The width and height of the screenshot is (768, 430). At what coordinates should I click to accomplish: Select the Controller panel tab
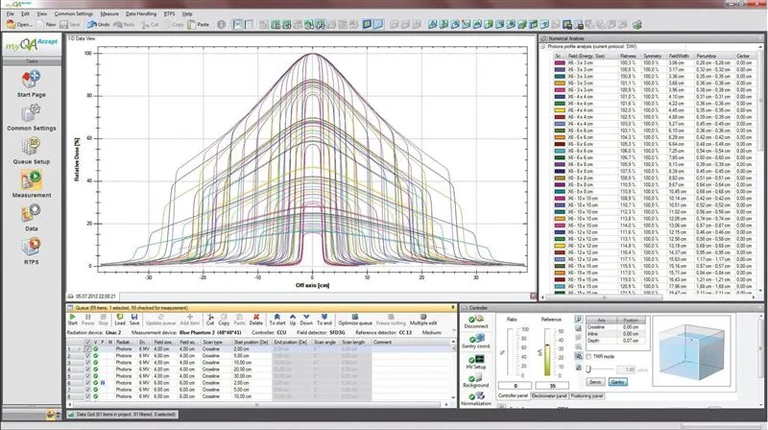(x=513, y=396)
